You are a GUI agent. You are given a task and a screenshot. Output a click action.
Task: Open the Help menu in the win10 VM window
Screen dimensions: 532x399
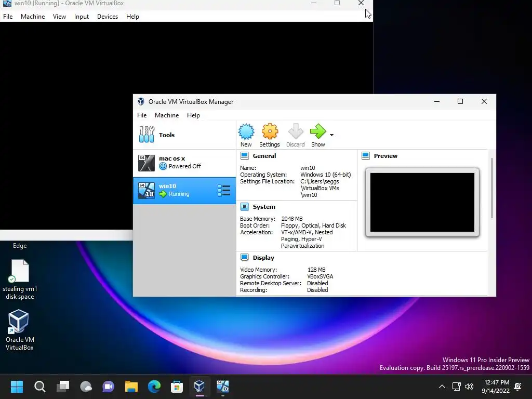tap(132, 16)
